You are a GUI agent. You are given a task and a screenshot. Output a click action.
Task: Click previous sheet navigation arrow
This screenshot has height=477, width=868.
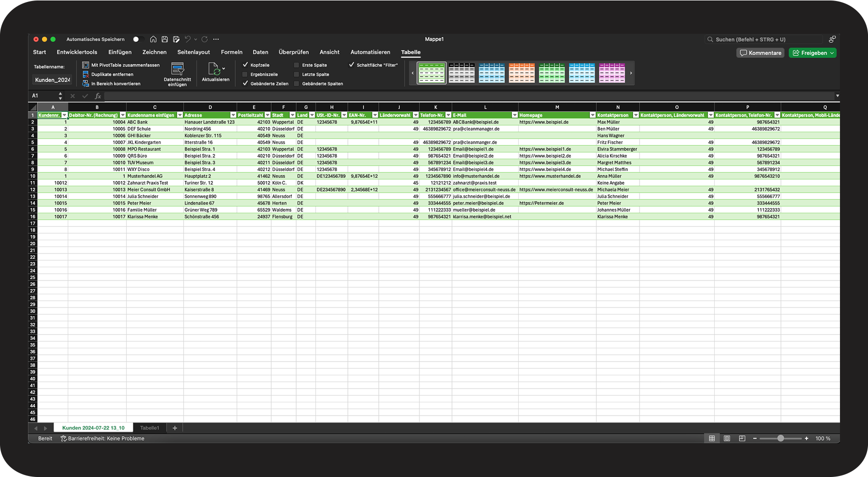(x=35, y=428)
